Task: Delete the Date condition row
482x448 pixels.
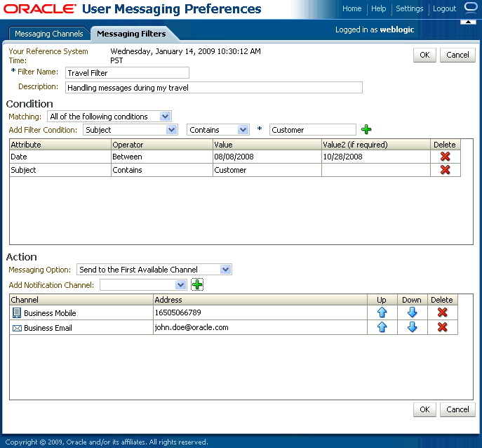Action: (445, 157)
